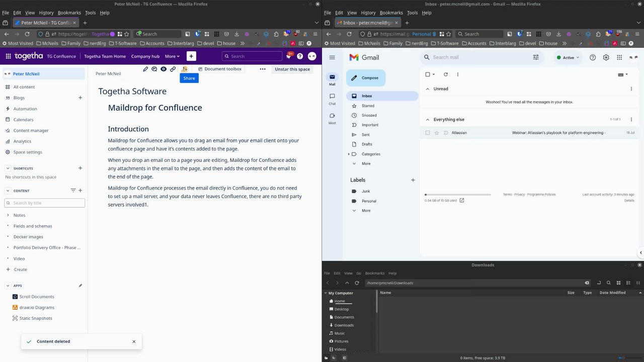This screenshot has height=362, width=644.
Task: Toggle the eye watch icon on the Confluence page
Action: 164,69
